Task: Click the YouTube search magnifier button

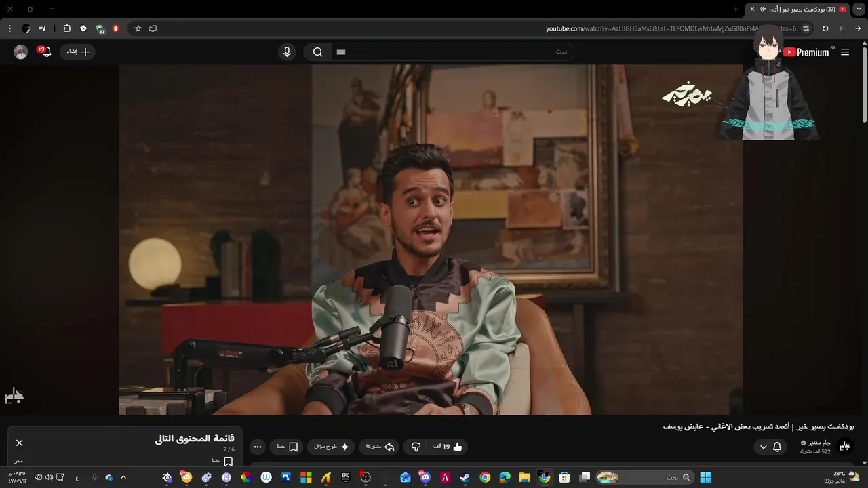Action: click(x=317, y=52)
